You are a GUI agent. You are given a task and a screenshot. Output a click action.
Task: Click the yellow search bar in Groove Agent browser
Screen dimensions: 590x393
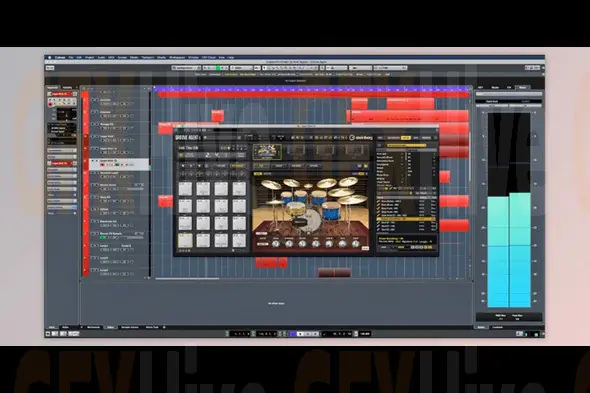[x=406, y=145]
